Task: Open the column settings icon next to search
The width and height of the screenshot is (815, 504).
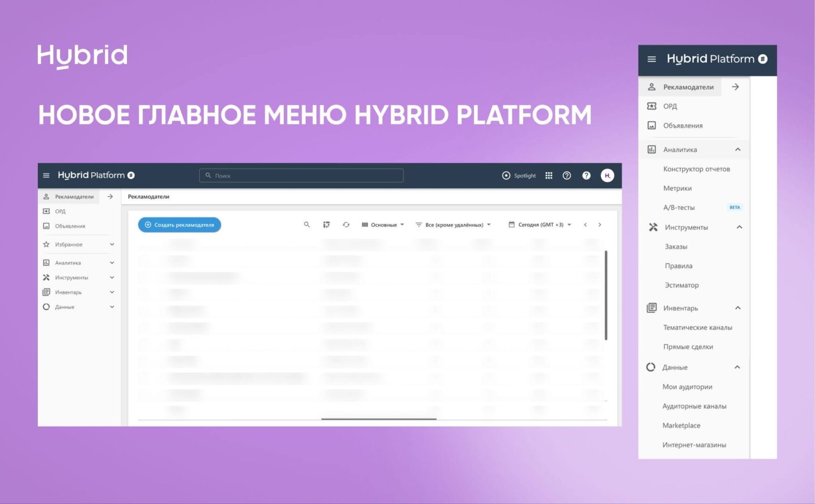Action: tap(326, 225)
